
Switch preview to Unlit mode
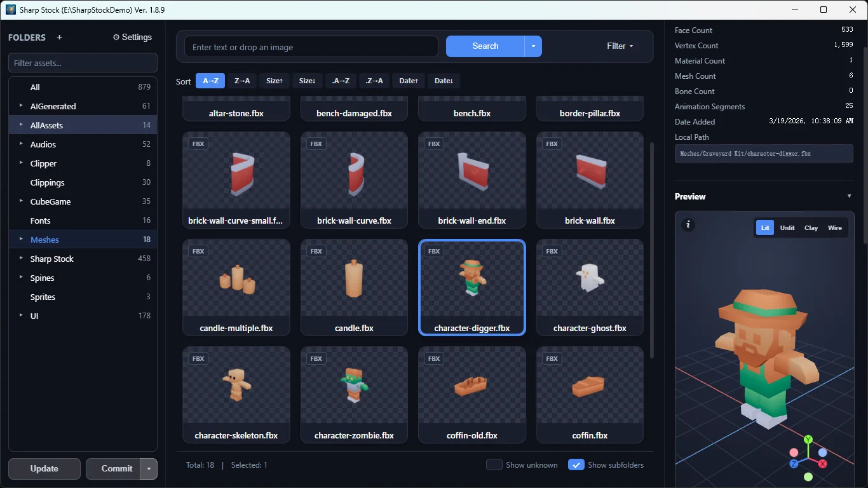point(787,227)
